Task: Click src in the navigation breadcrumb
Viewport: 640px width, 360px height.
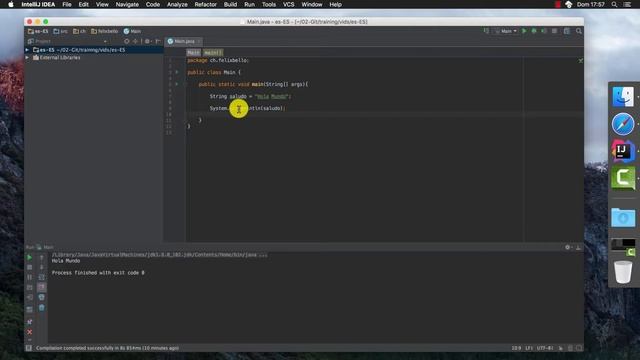Action: (60, 31)
